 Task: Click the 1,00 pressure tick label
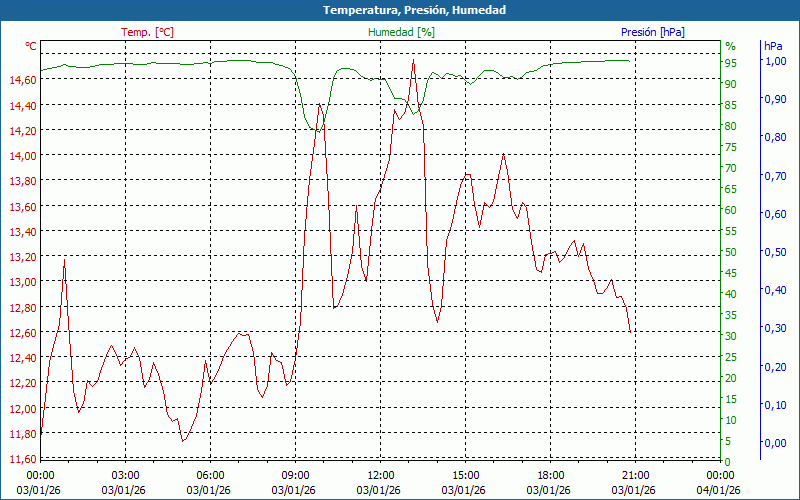click(775, 61)
